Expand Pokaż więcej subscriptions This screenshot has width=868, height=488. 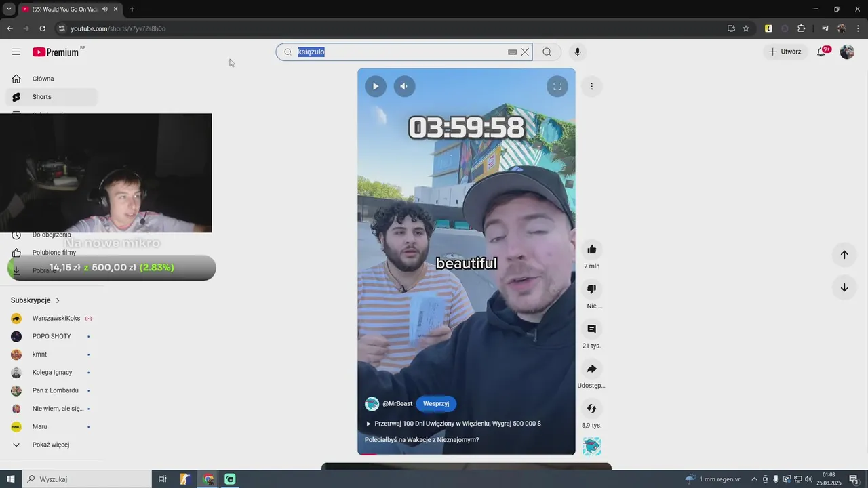point(52,445)
